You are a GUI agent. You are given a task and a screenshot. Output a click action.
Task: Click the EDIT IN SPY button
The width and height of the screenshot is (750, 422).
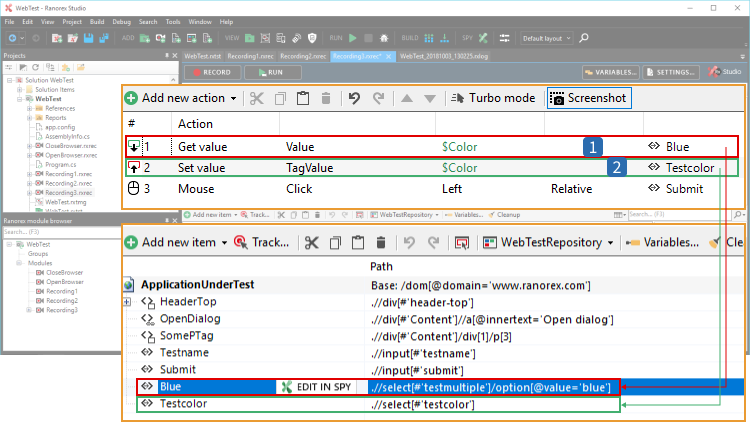317,387
